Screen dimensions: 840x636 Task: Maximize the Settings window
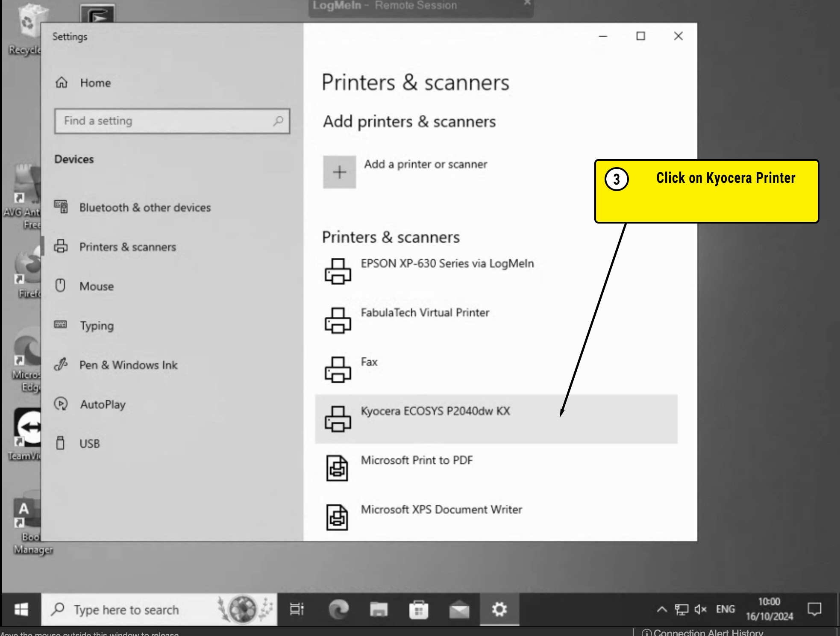click(x=641, y=36)
